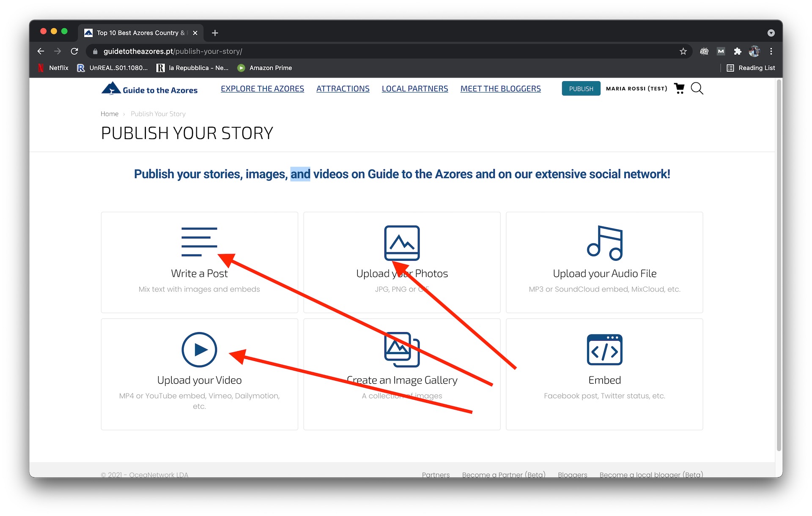This screenshot has height=516, width=812.
Task: Click the Embed title text
Action: click(604, 380)
